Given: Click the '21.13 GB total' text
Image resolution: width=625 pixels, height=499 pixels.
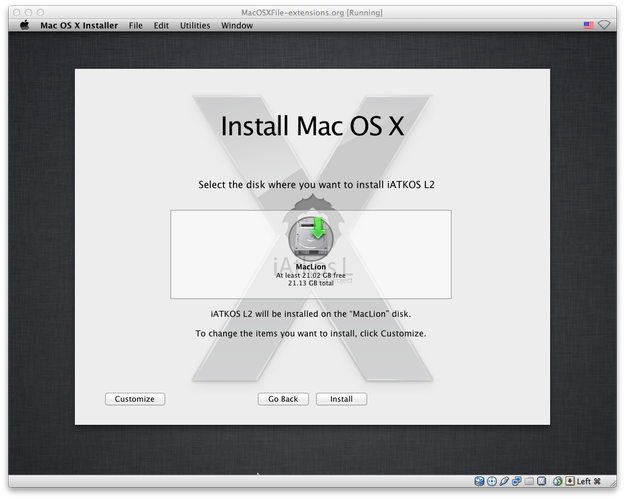Looking at the screenshot, I should 311,283.
